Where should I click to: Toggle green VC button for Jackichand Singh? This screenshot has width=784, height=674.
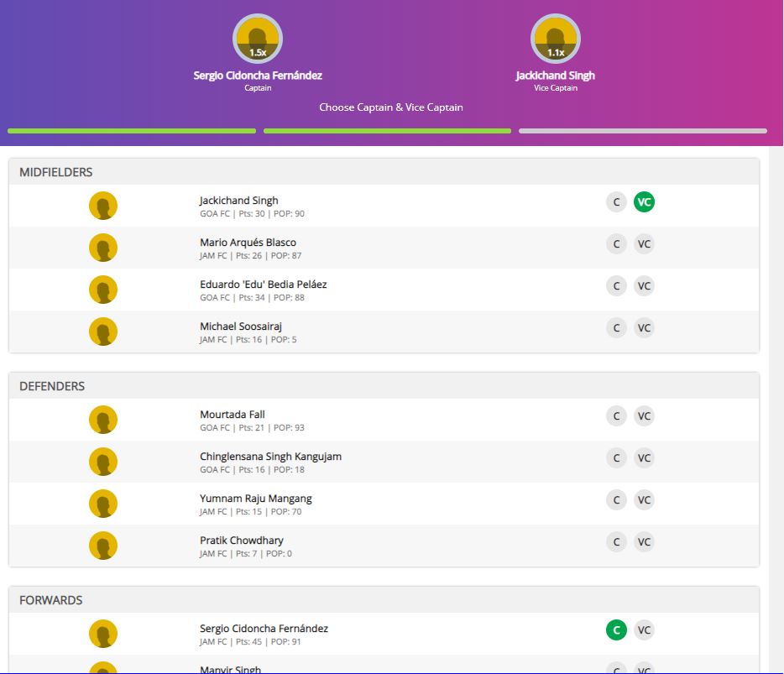pyautogui.click(x=644, y=202)
